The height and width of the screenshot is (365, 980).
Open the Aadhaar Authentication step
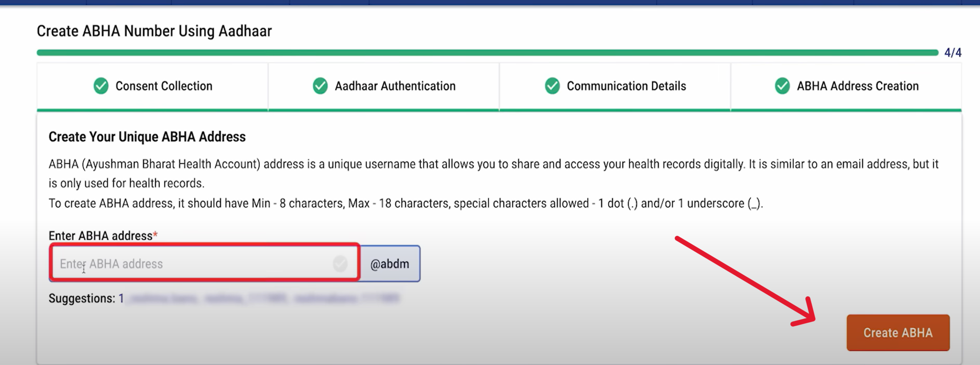tap(395, 86)
